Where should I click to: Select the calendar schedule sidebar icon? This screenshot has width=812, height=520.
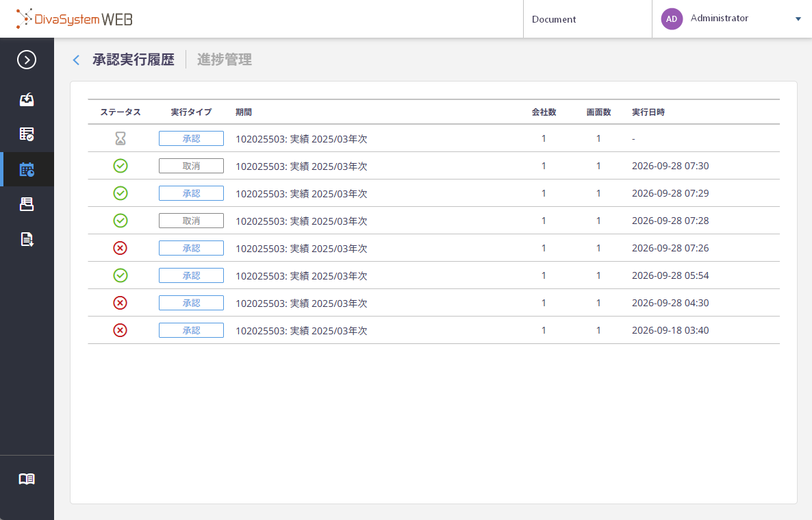click(x=27, y=169)
